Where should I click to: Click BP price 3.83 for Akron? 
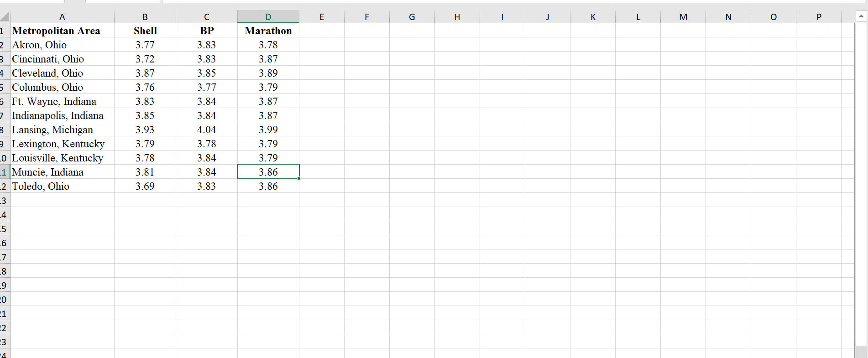point(207,45)
